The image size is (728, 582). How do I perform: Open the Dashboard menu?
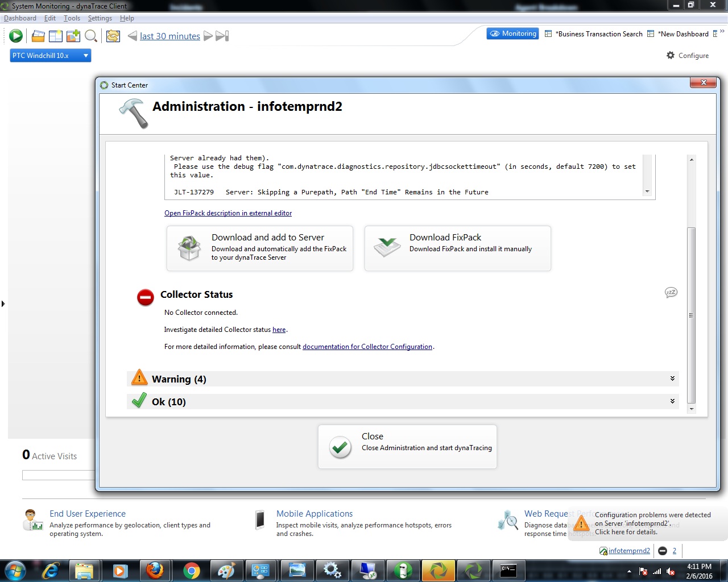point(20,18)
